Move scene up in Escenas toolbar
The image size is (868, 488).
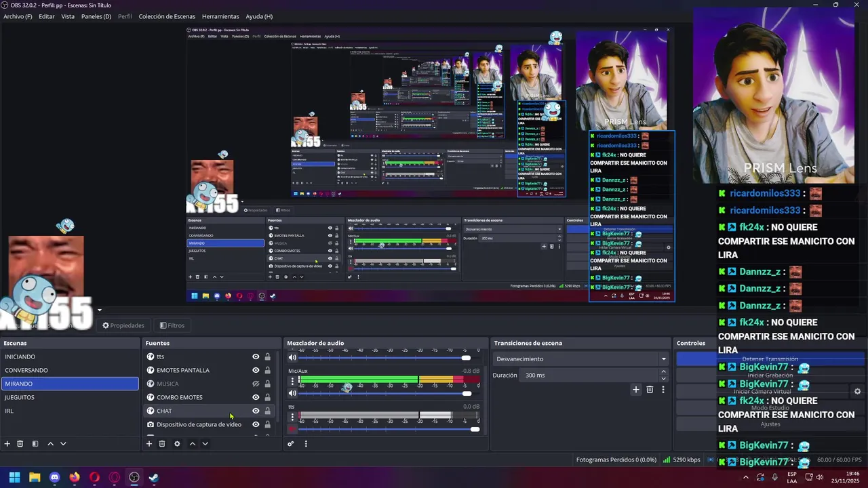coord(50,444)
